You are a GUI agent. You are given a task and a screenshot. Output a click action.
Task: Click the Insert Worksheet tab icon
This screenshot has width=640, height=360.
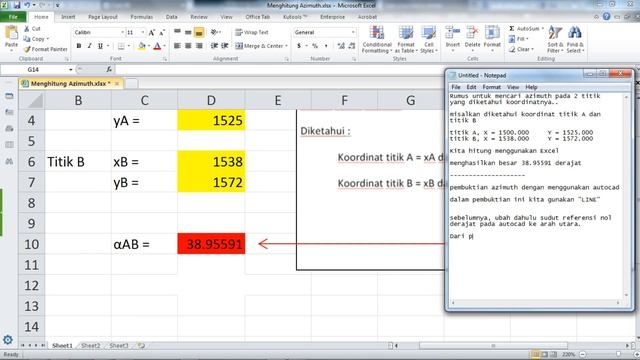[141, 346]
